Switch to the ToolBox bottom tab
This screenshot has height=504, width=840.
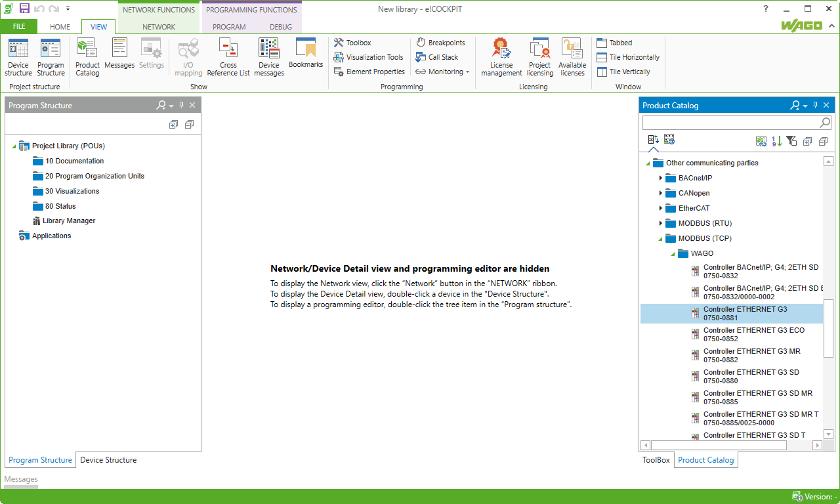tap(656, 460)
